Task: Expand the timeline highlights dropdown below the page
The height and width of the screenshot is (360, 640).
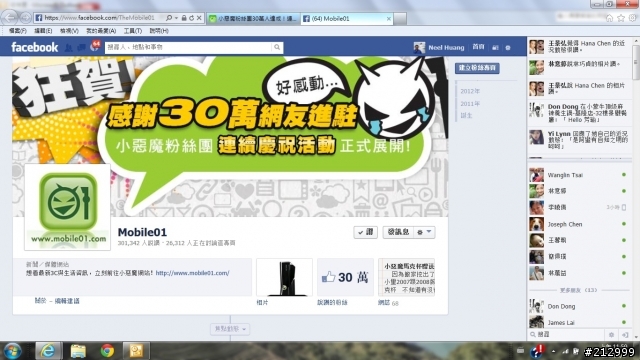Action: click(230, 329)
